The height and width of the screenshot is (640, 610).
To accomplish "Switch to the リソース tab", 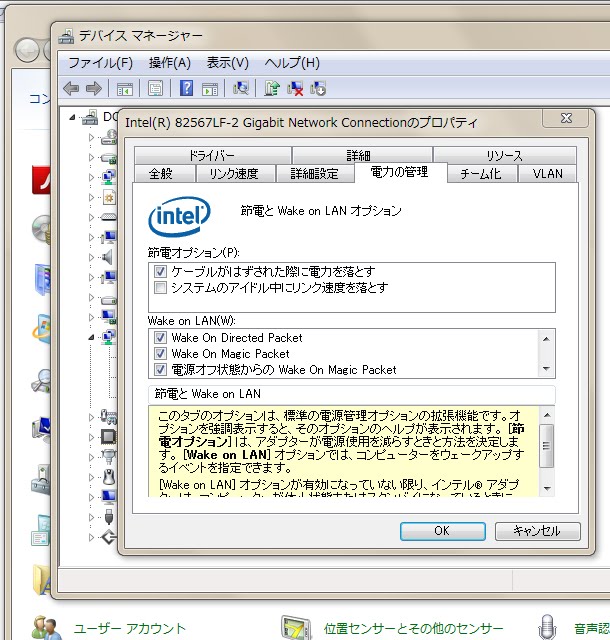I will pyautogui.click(x=505, y=156).
